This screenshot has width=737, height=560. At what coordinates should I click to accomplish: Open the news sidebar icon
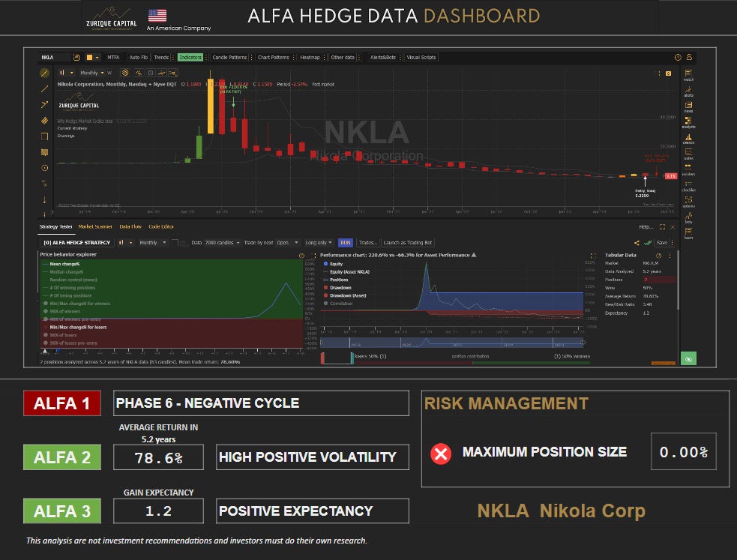688,106
